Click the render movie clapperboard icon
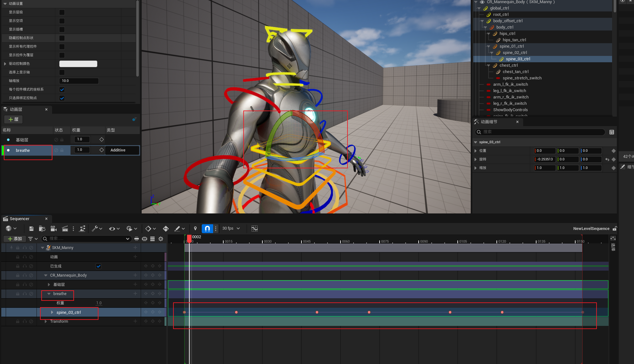The width and height of the screenshot is (634, 364). [x=65, y=229]
